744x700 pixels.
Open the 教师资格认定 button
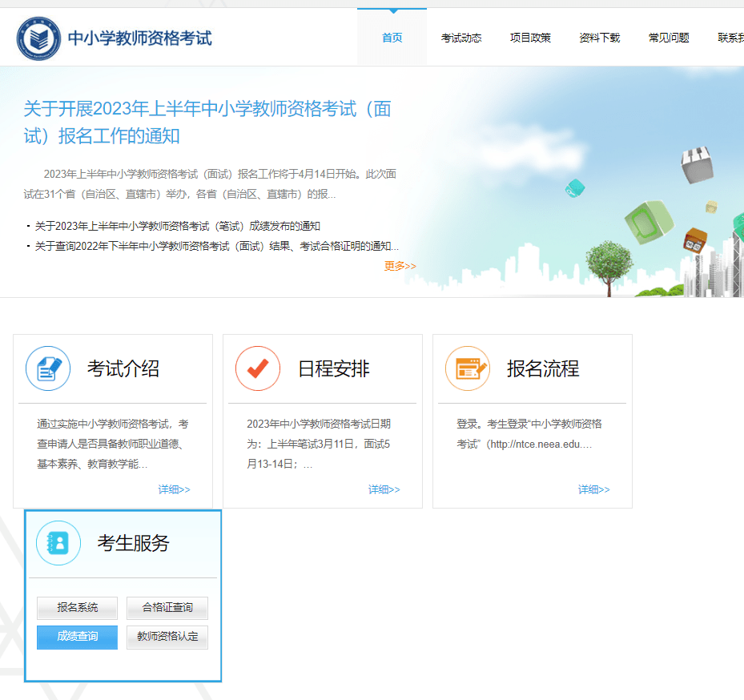167,638
